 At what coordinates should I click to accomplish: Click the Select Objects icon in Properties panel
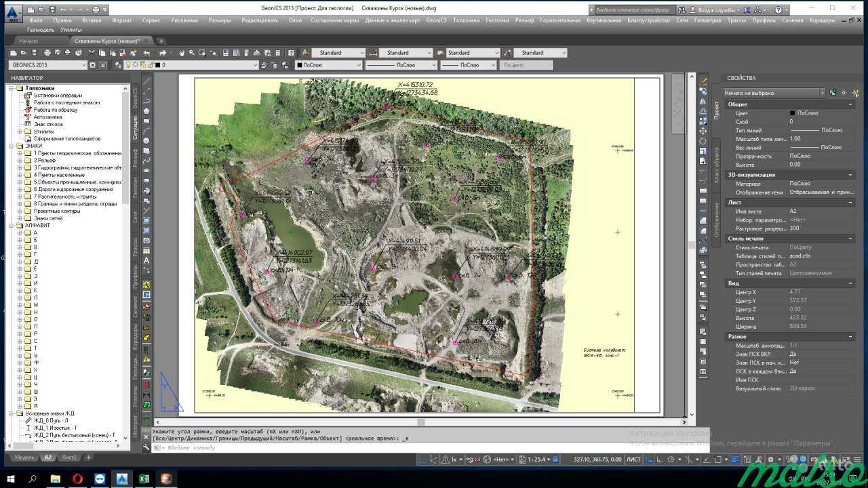(x=843, y=93)
